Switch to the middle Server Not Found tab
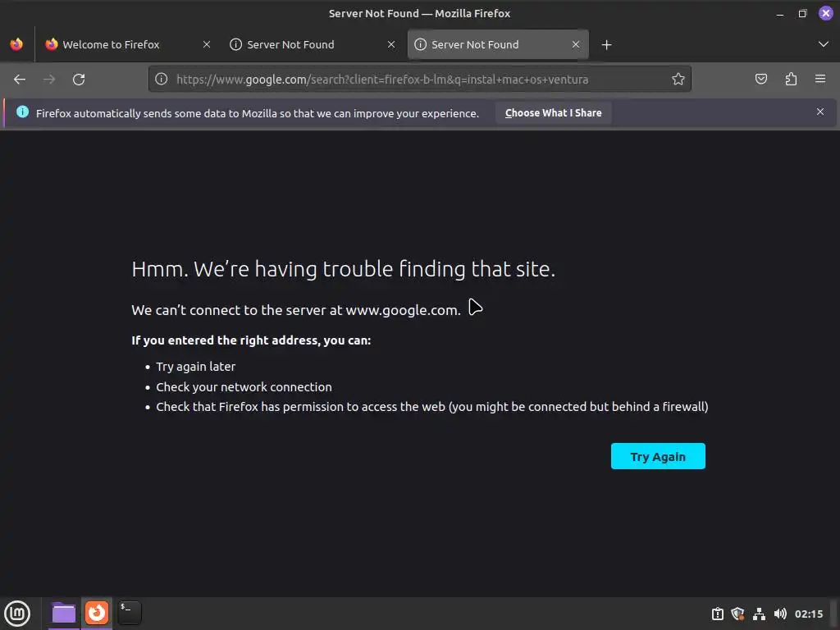The image size is (840, 630). tap(313, 44)
